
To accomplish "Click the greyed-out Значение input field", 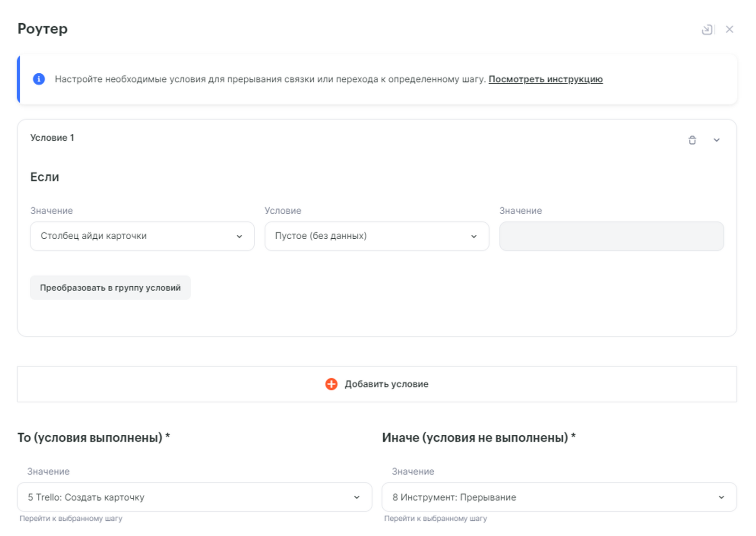I will pyautogui.click(x=611, y=236).
